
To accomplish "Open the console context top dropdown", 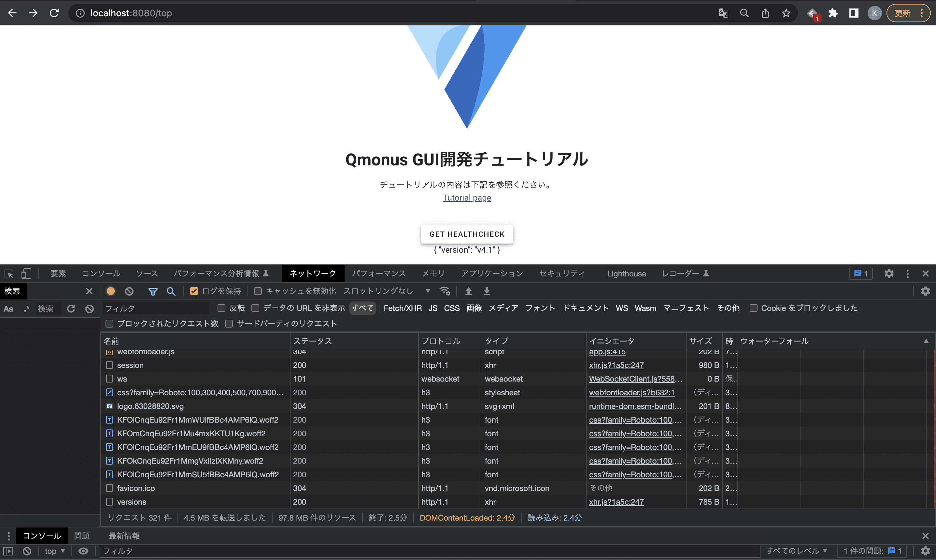I will point(55,551).
